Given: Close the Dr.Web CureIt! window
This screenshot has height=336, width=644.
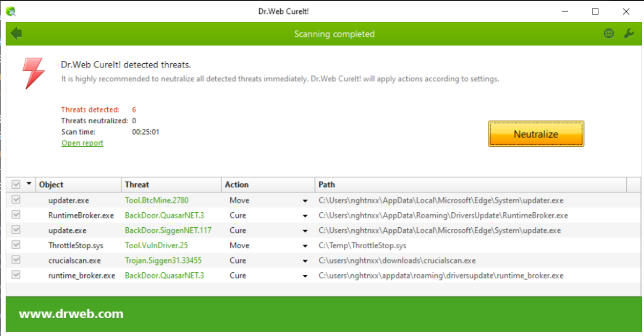Looking at the screenshot, I should click(x=626, y=11).
